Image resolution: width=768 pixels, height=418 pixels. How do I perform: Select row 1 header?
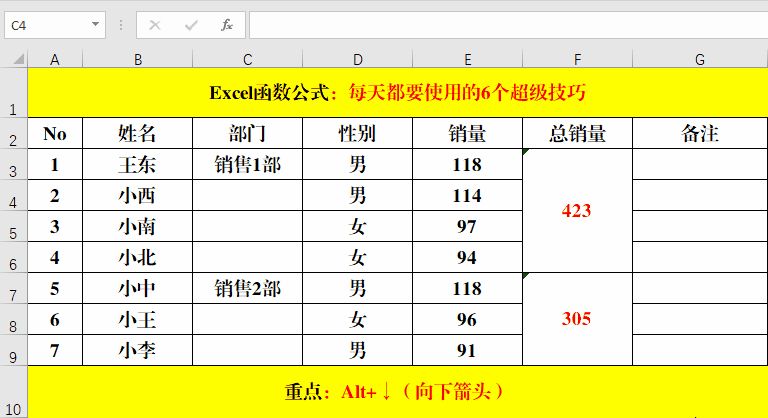13,93
